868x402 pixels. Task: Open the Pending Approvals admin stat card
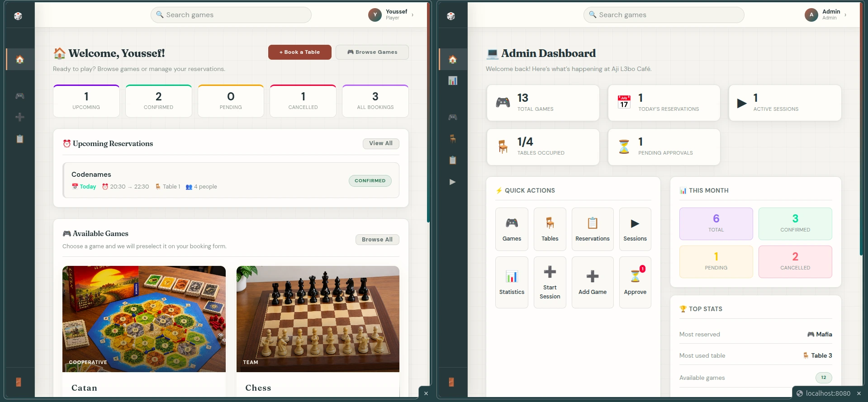(664, 147)
